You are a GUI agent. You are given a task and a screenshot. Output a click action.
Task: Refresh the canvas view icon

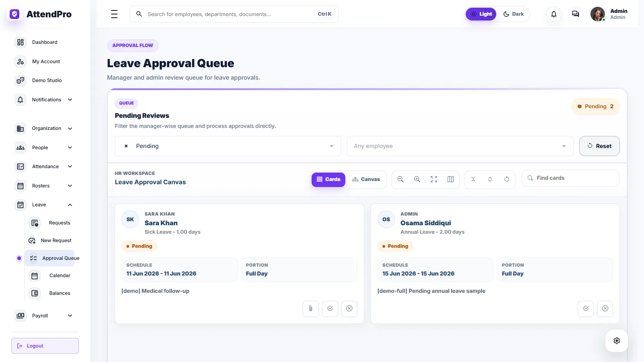point(507,179)
